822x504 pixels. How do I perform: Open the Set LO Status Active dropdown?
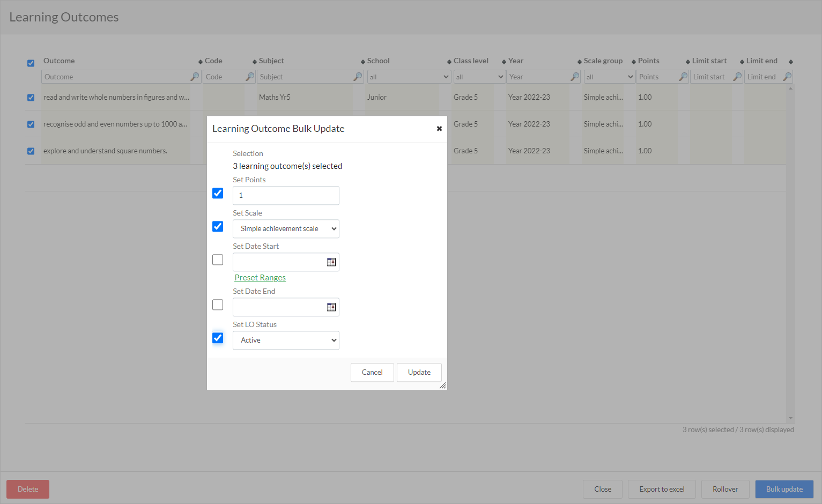pos(286,340)
